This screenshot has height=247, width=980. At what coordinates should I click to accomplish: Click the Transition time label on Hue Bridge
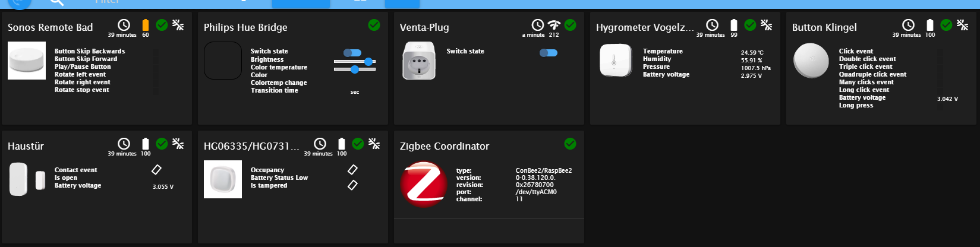pos(275,90)
